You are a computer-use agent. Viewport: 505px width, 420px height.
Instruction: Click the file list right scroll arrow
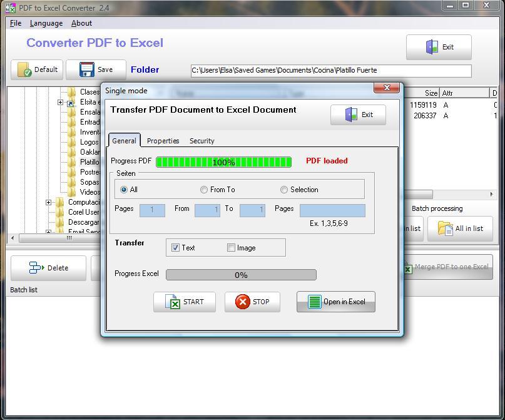click(491, 194)
